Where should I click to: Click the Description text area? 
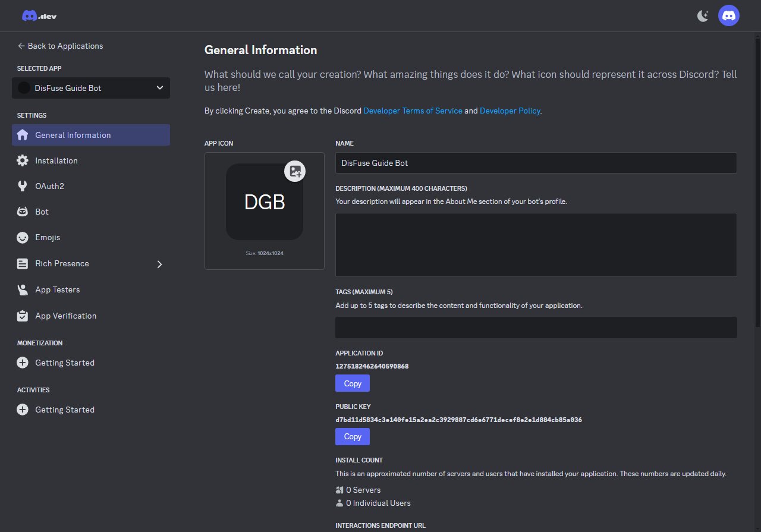point(536,245)
